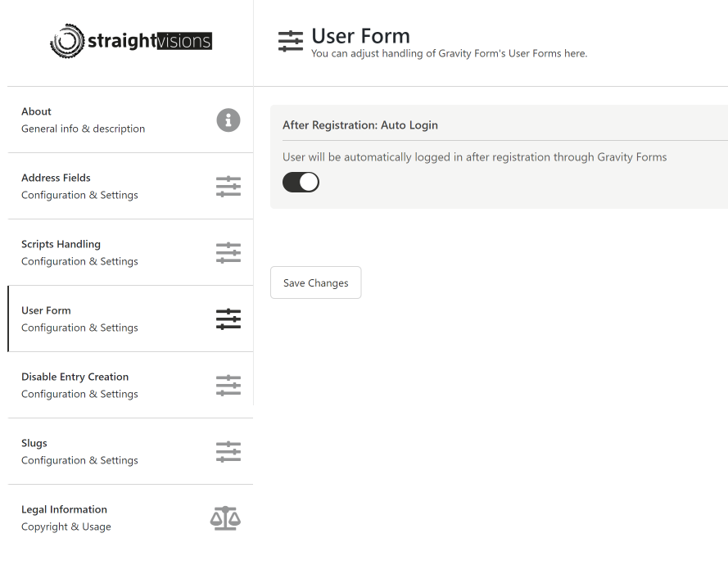Click the Address Fields sliders icon
This screenshot has height=583, width=728.
pos(228,187)
